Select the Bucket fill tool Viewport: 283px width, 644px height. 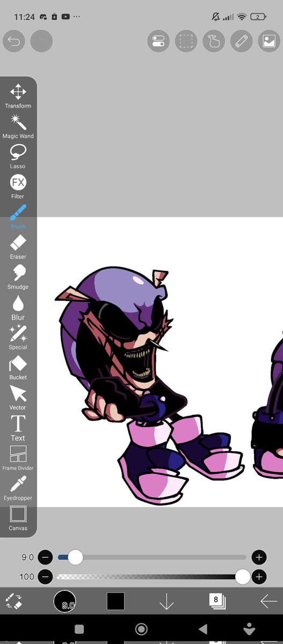pyautogui.click(x=18, y=368)
